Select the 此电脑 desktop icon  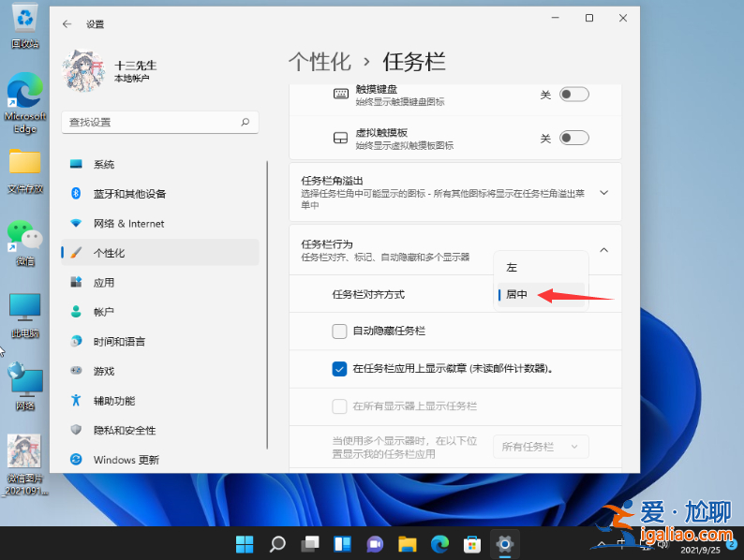pyautogui.click(x=25, y=316)
